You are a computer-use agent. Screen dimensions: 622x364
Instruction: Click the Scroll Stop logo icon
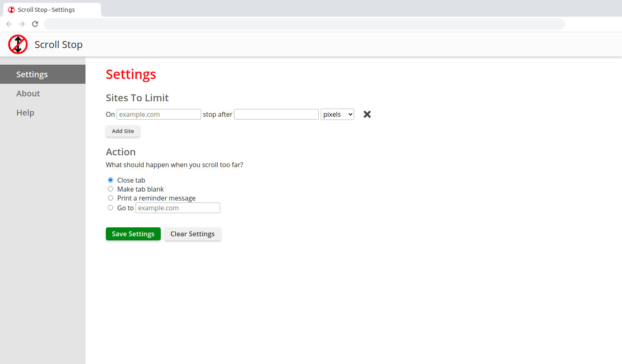pyautogui.click(x=18, y=44)
